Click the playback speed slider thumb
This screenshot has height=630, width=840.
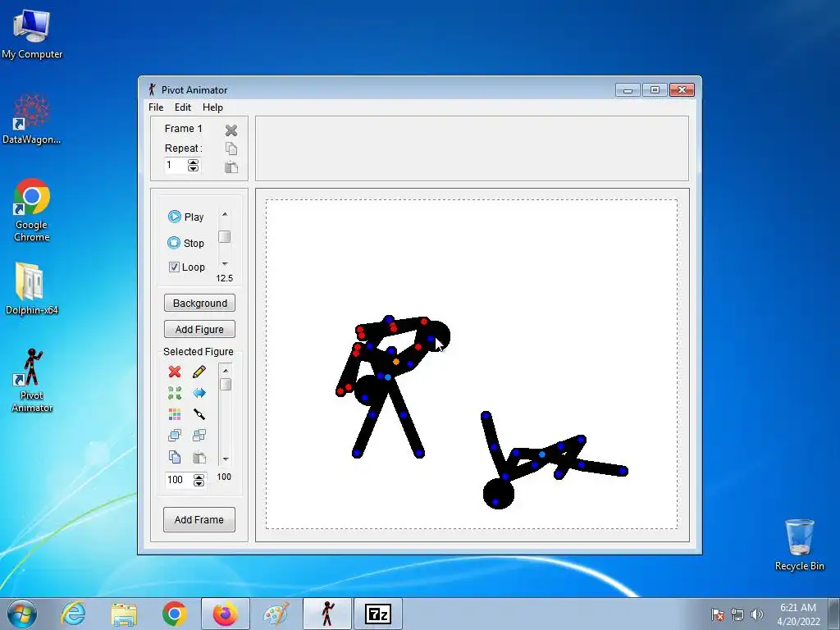(225, 236)
